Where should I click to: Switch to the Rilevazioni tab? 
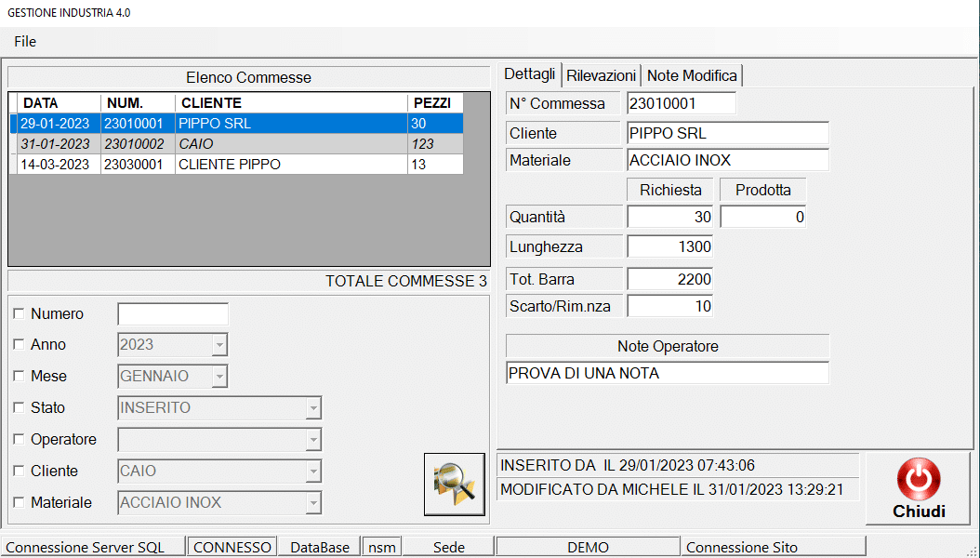pyautogui.click(x=602, y=75)
